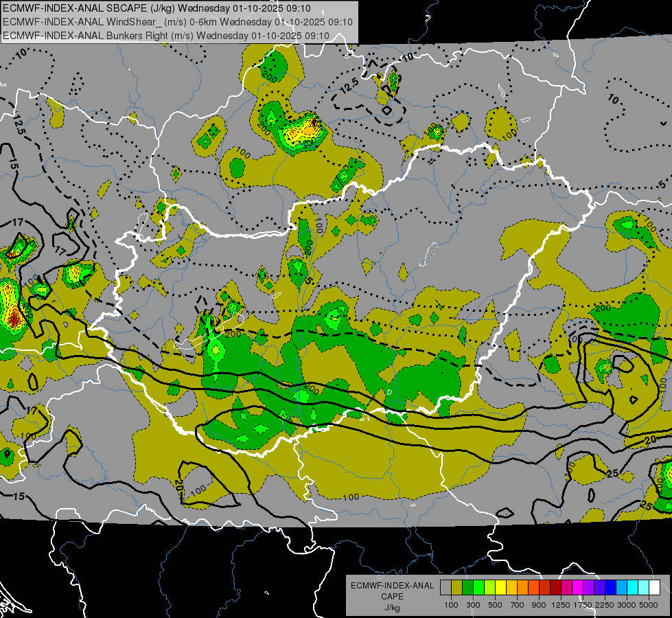The width and height of the screenshot is (672, 618).
Task: Select the pure yellow legend swatch
Action: click(x=500, y=588)
